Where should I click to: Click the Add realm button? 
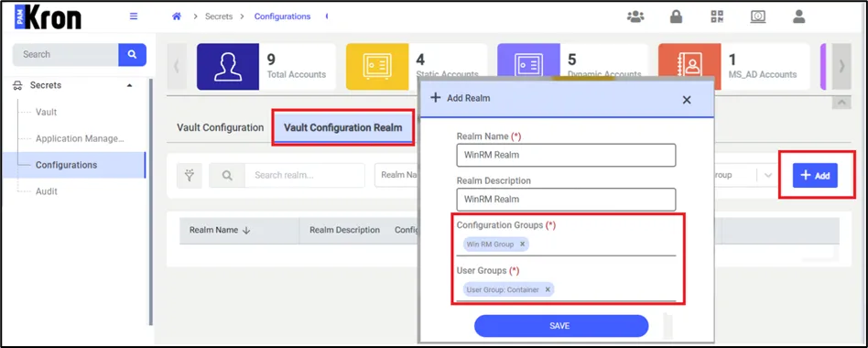point(815,176)
